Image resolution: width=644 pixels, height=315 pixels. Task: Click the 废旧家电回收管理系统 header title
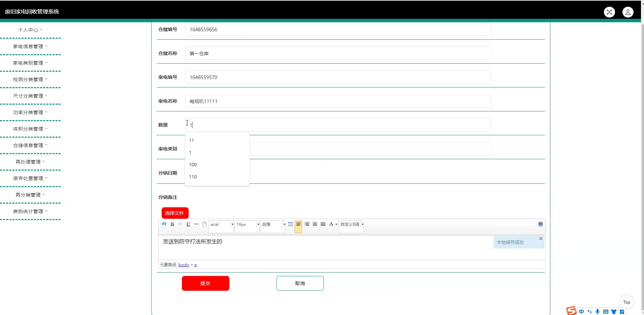pyautogui.click(x=32, y=11)
